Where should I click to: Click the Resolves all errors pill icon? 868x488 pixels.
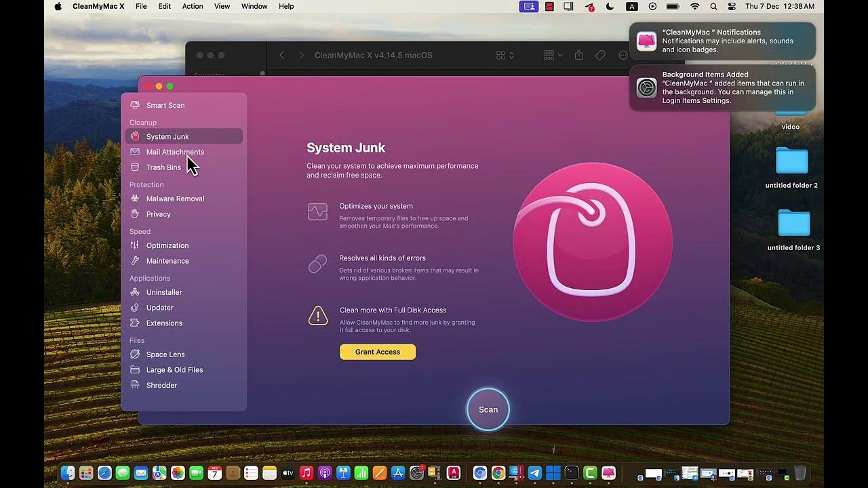[317, 264]
